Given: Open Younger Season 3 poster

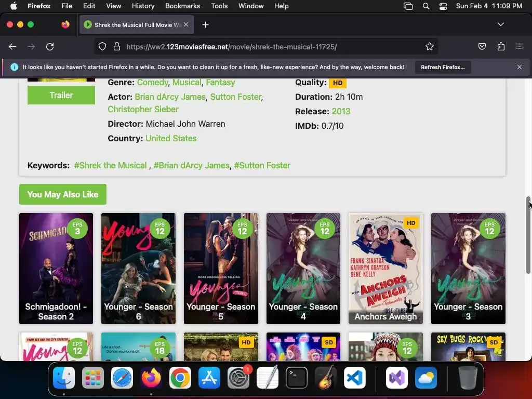Looking at the screenshot, I should 468,269.
